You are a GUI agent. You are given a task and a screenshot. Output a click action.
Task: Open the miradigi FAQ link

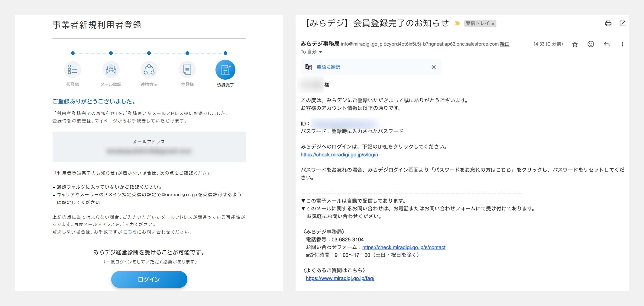point(340,278)
